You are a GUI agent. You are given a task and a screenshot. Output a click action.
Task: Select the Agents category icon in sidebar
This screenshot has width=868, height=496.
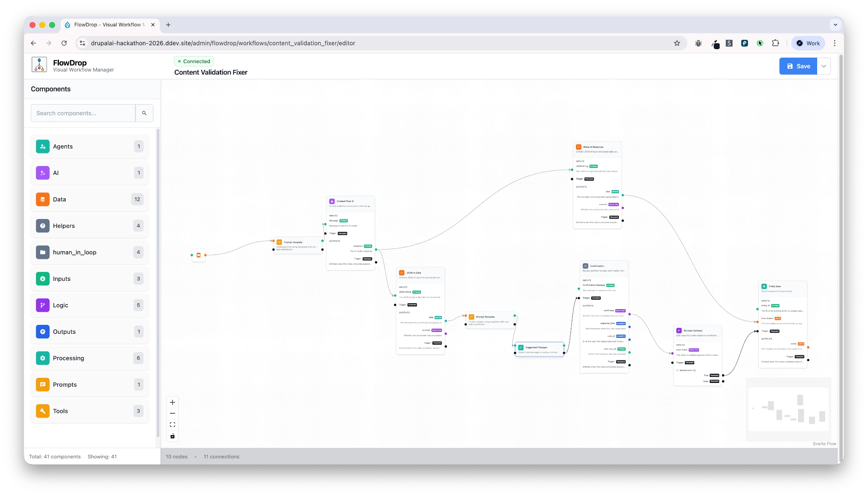(43, 147)
